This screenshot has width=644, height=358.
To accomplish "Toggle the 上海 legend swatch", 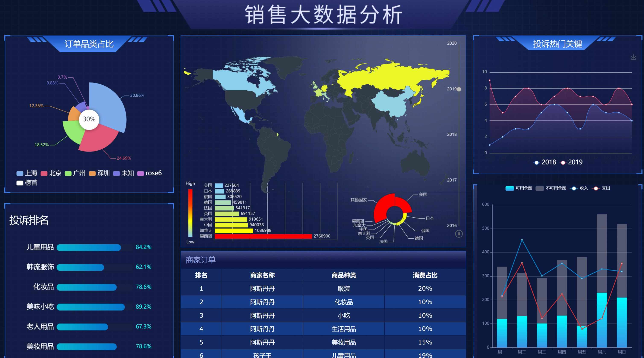I will 20,173.
